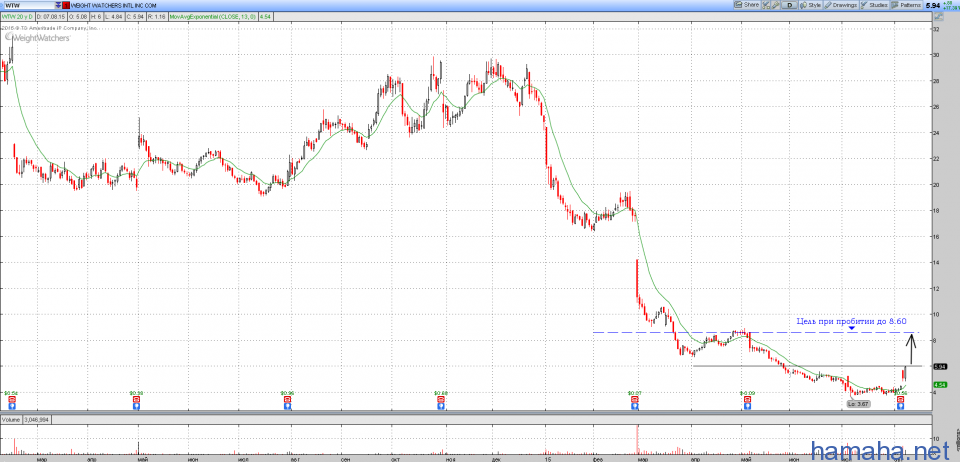Click the blue bulb icon at chart's far-left edge

pyautogui.click(x=11, y=405)
